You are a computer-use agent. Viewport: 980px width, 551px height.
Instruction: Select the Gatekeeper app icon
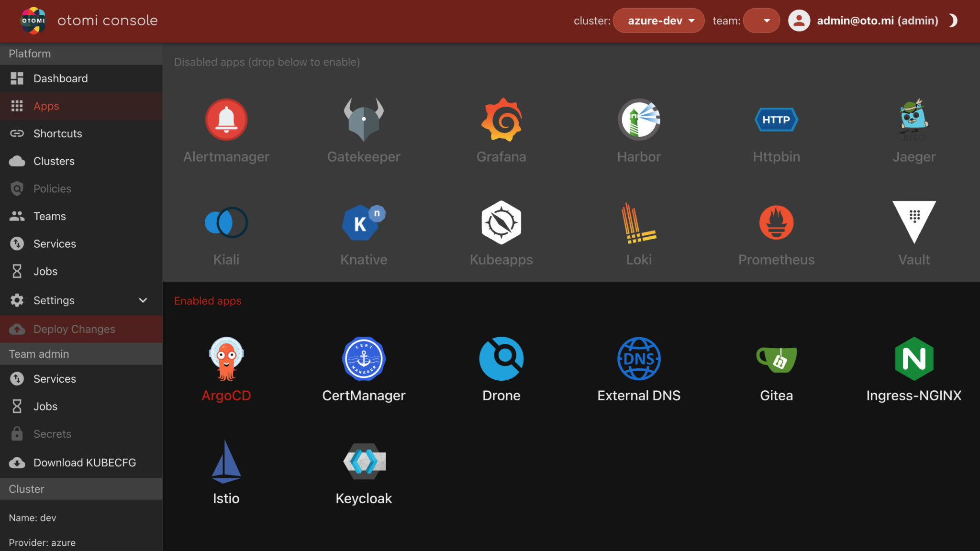(x=364, y=120)
